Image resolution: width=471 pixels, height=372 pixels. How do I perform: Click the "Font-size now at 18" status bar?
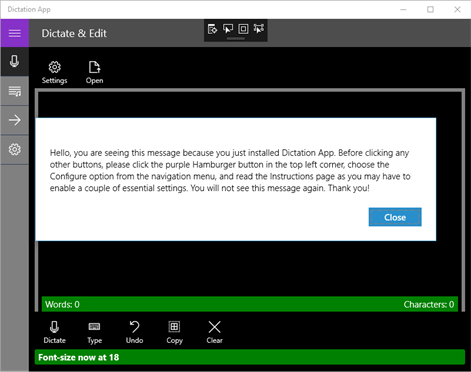[250, 357]
